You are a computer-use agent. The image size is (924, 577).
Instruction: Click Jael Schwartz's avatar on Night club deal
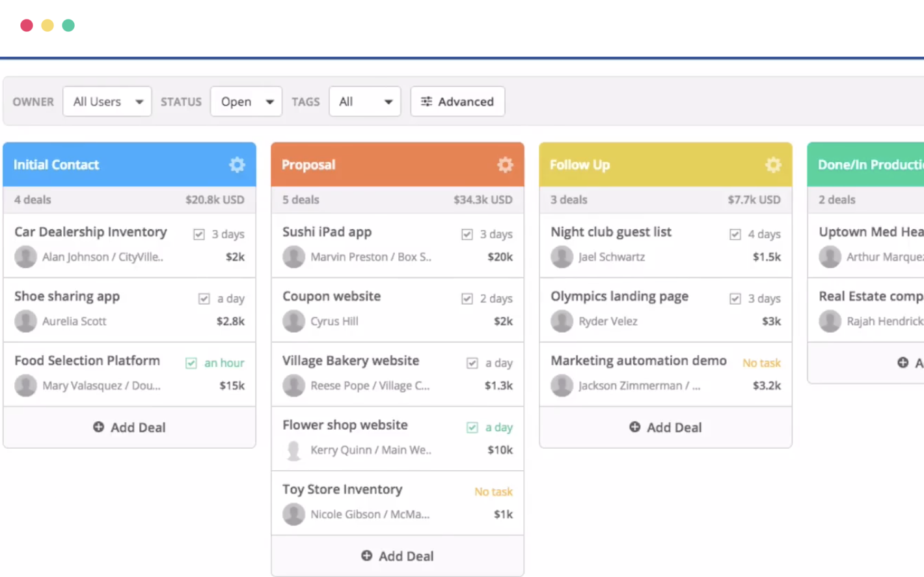[x=562, y=257]
